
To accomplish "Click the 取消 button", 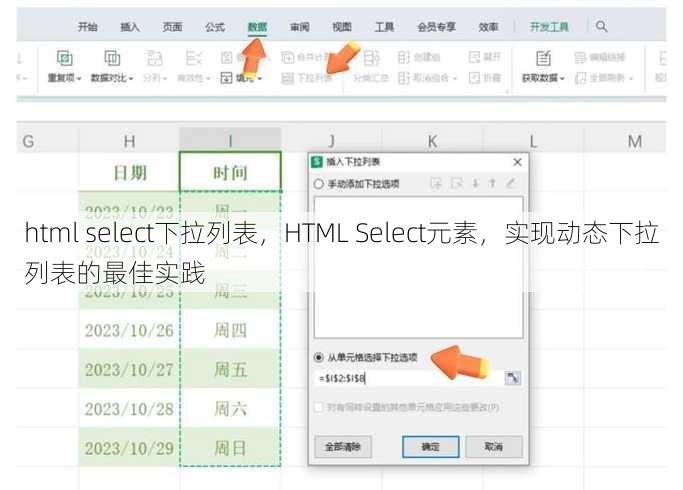I will pyautogui.click(x=494, y=447).
